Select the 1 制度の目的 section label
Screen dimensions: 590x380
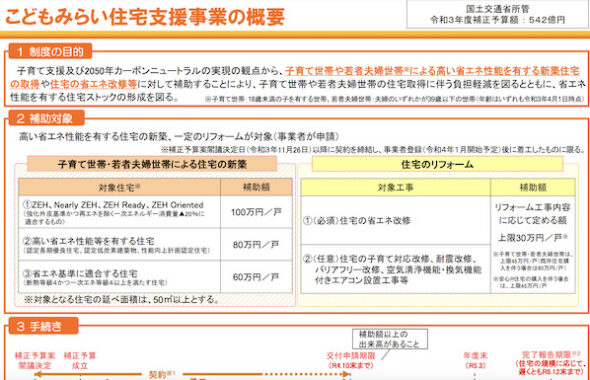pyautogui.click(x=50, y=51)
